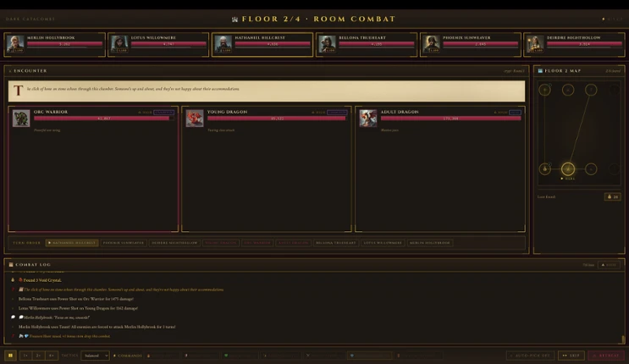Click the Loot found counter showing 28
Image resolution: width=629 pixels, height=364 pixels.
click(x=613, y=196)
